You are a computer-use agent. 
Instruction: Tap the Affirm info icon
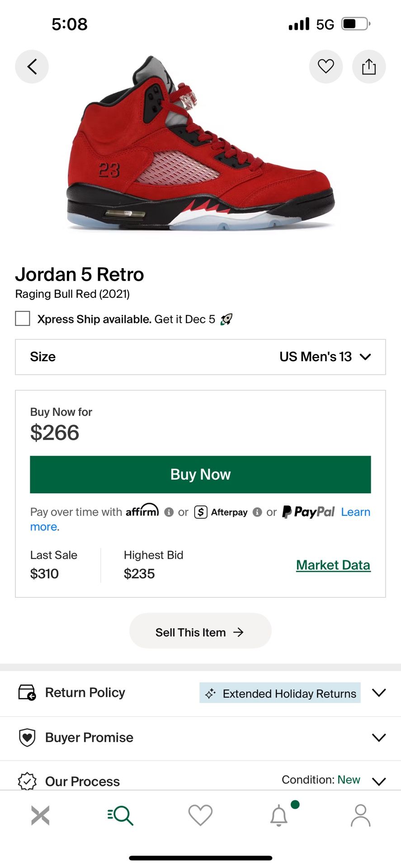click(169, 512)
